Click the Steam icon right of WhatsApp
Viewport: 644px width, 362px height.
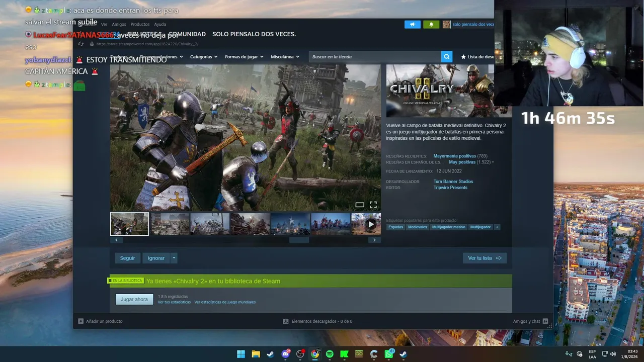[x=403, y=354]
